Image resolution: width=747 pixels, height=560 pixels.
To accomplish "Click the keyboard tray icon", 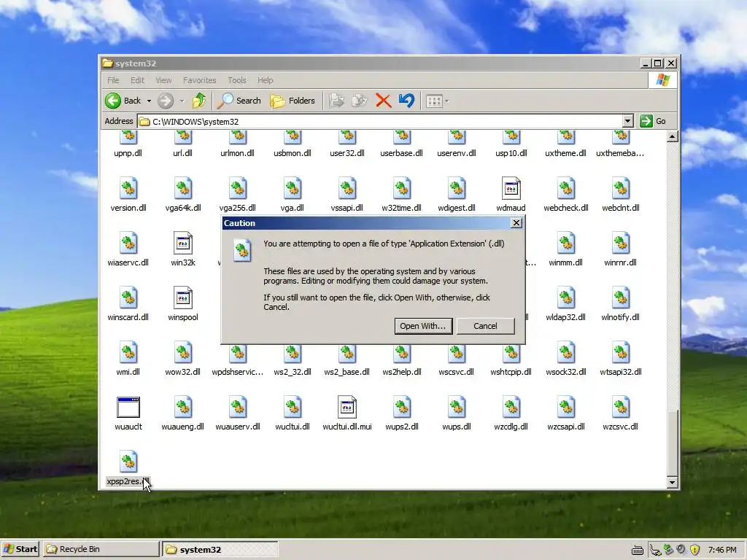I will click(637, 551).
